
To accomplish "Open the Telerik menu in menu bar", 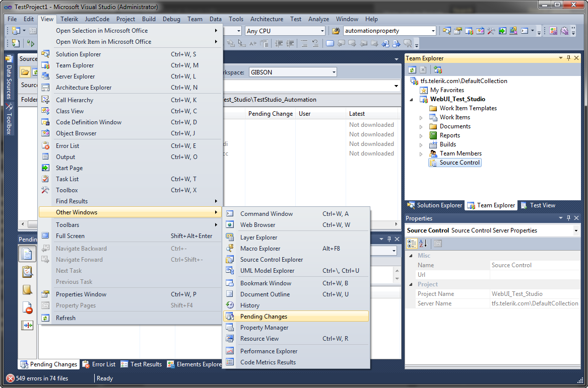I will tap(69, 19).
